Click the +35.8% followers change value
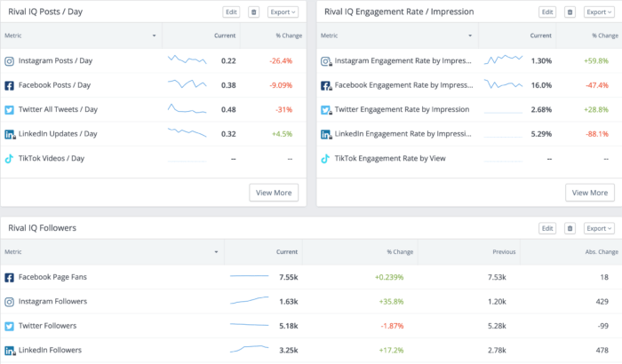The image size is (622, 364). [391, 302]
